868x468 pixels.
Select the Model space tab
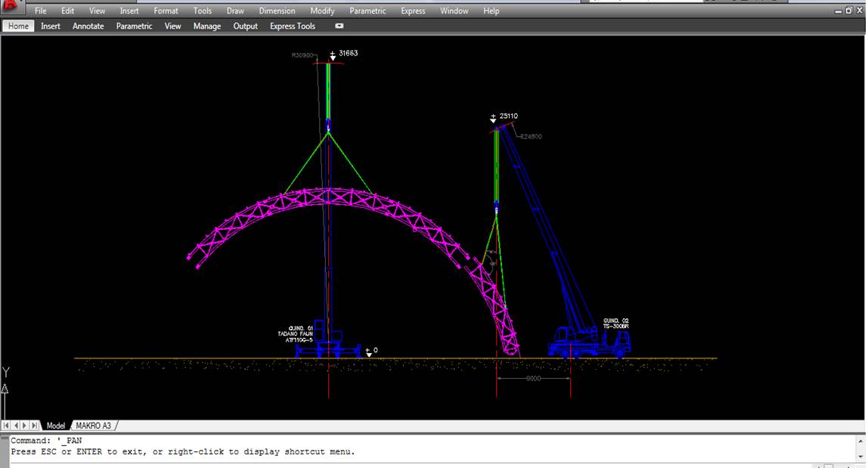(56, 426)
